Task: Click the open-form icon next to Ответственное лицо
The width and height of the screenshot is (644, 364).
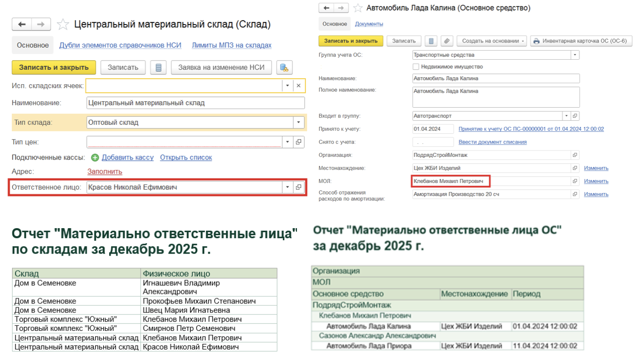Action: pyautogui.click(x=298, y=187)
